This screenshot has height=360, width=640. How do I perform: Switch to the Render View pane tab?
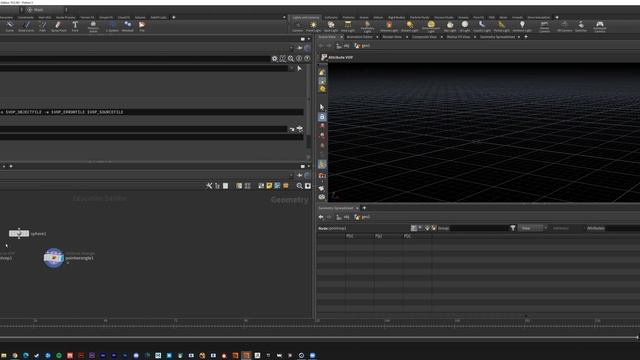392,37
